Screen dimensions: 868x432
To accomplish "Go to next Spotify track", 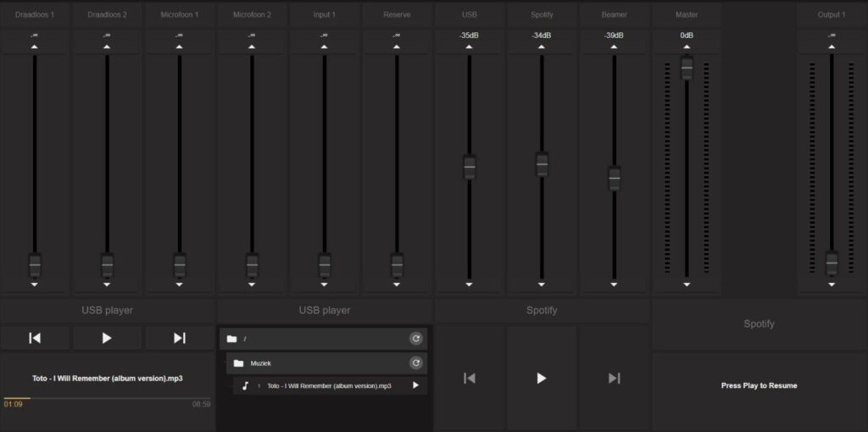I will click(614, 379).
